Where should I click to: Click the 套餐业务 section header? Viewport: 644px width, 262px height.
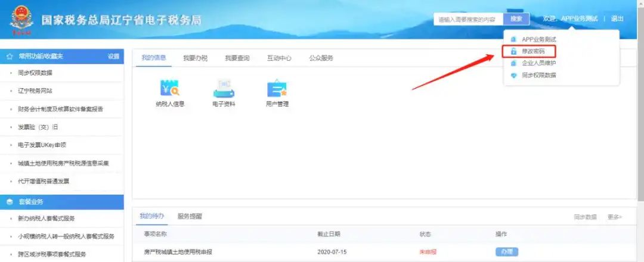point(61,202)
